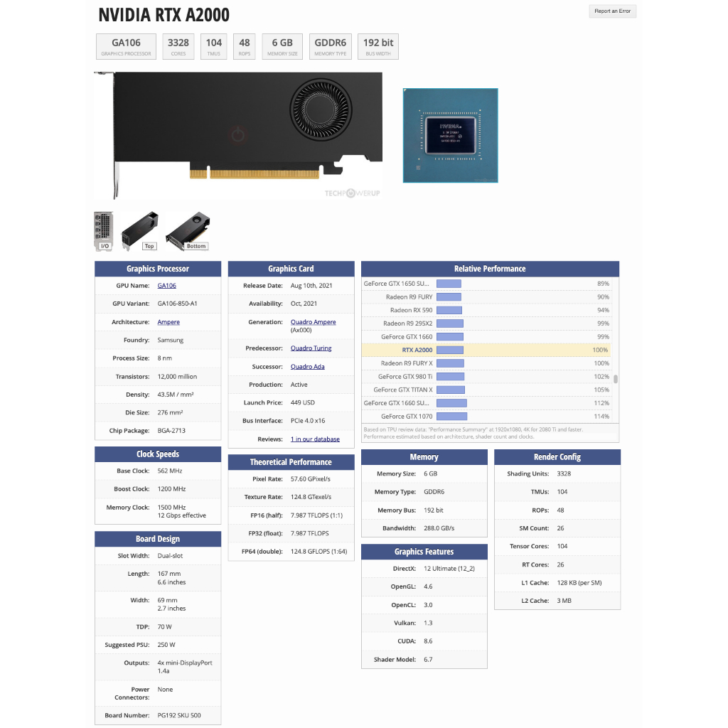Click the GA106 graphics processor badge
This screenshot has height=728, width=728.
(126, 46)
